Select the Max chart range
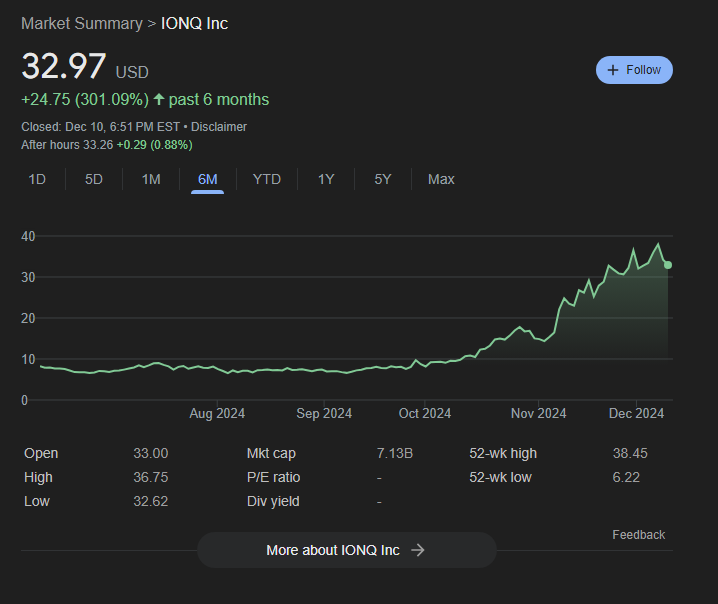718x604 pixels. tap(441, 179)
